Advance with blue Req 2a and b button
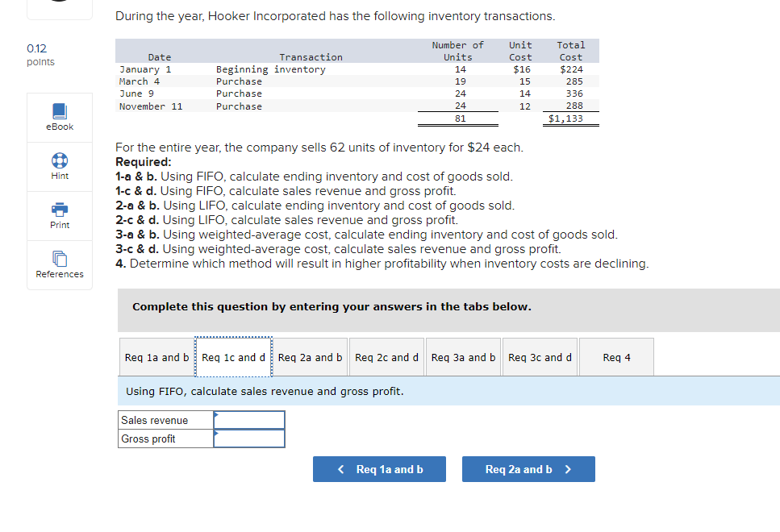780x532 pixels. point(528,469)
